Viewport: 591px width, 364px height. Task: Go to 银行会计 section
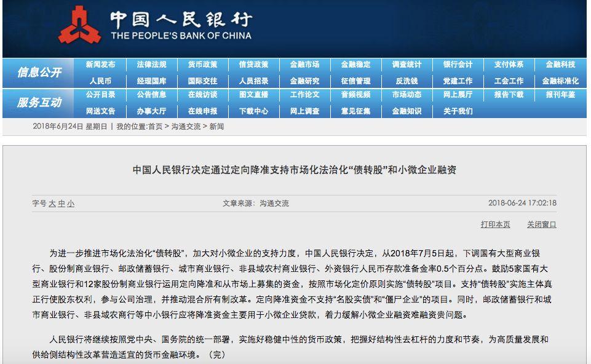coord(458,65)
